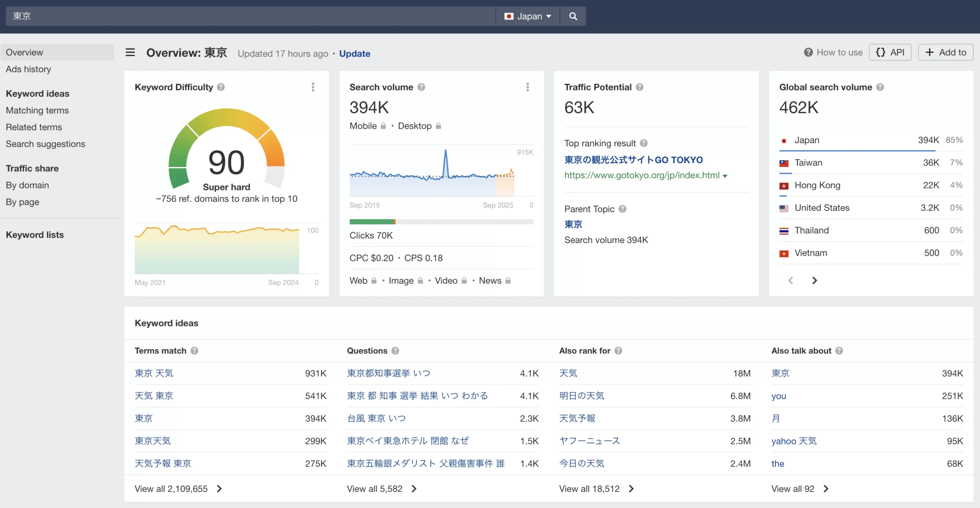
Task: Expand the gotokyo.org URL dropdown arrow
Action: click(x=725, y=176)
